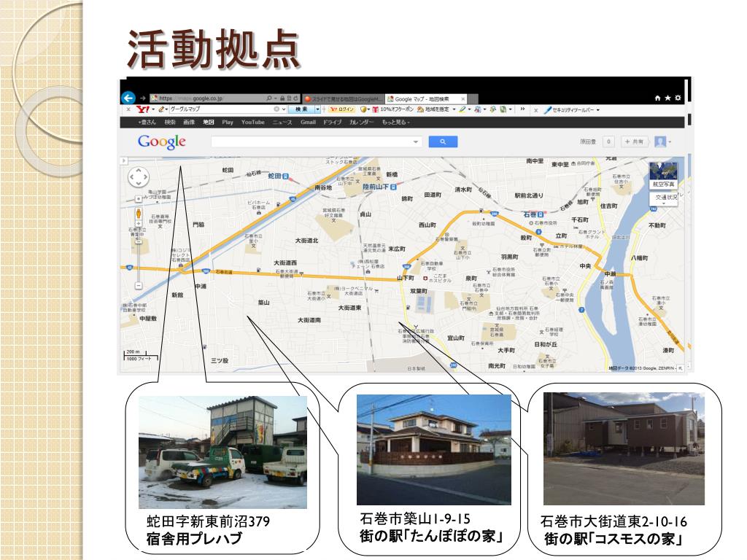Close the Google マップ tab
This screenshot has height=560, width=747.
(x=462, y=98)
